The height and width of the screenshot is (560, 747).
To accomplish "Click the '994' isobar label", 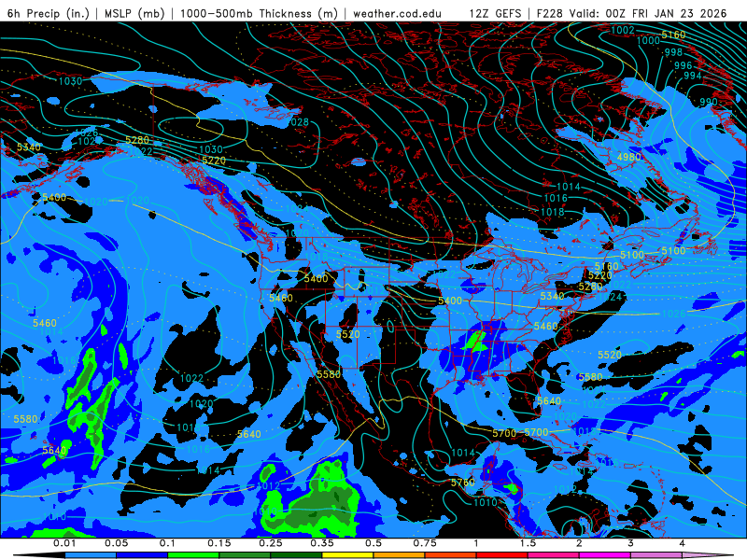I will click(693, 76).
